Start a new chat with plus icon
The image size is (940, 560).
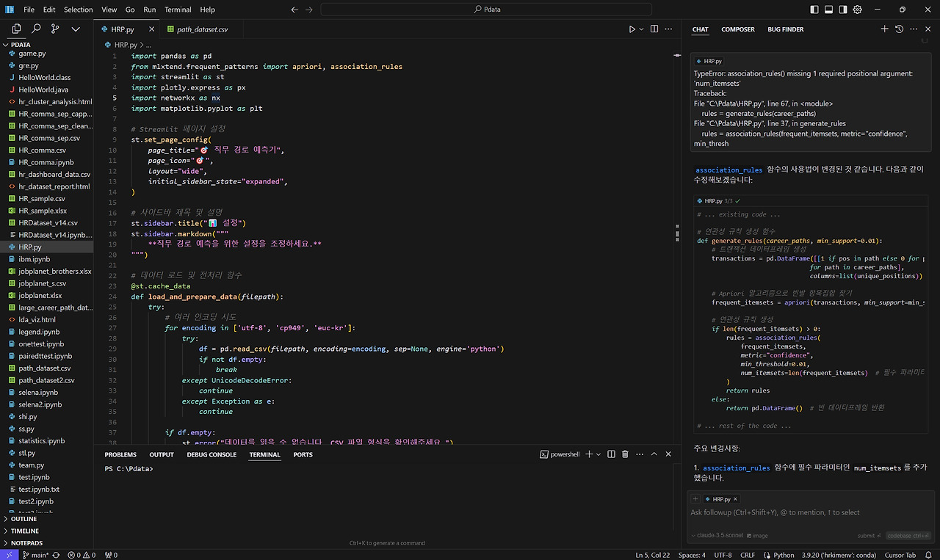(884, 29)
